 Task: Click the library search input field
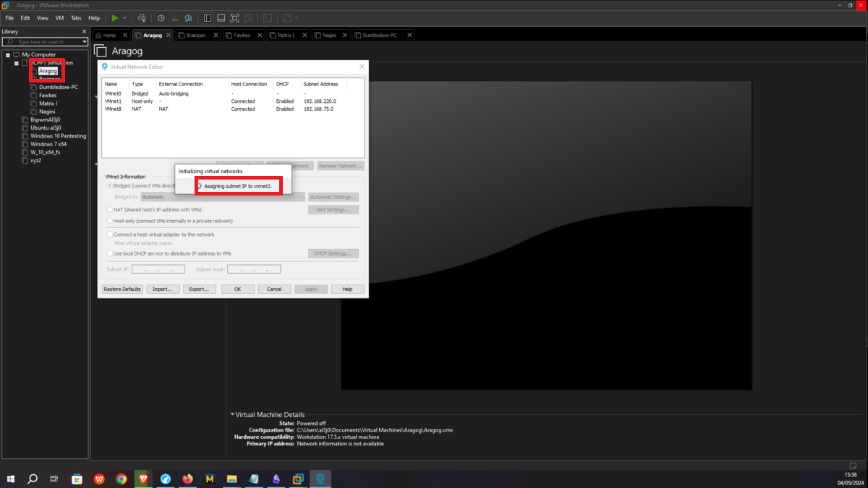click(48, 42)
